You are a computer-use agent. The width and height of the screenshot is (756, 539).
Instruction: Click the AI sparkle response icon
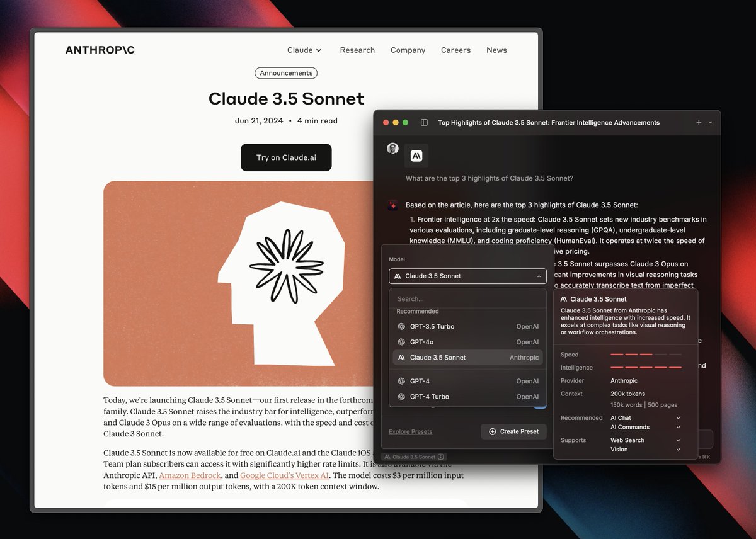point(392,205)
